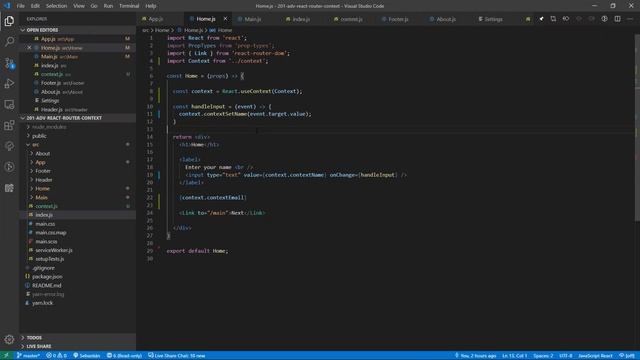Click the remote window indicator in status bar

[6, 356]
